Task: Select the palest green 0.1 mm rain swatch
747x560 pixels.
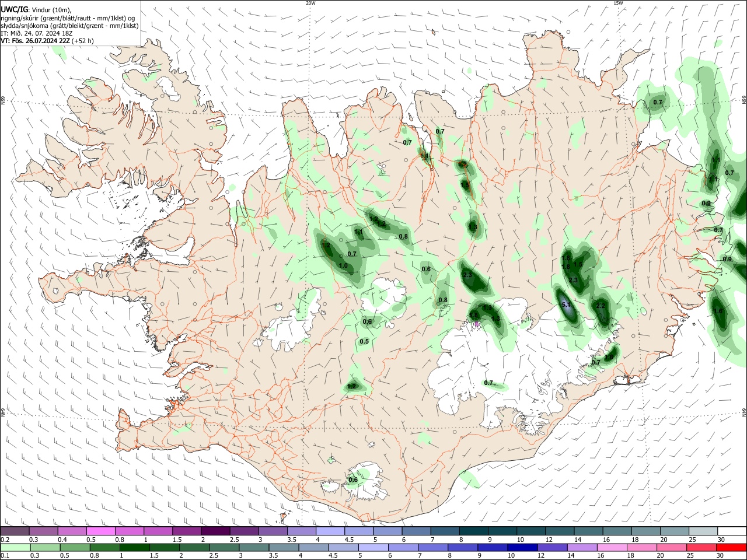Action: (x=15, y=547)
